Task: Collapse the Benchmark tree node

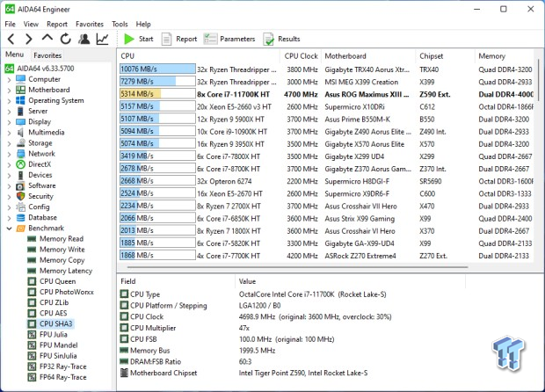Action: [10, 229]
